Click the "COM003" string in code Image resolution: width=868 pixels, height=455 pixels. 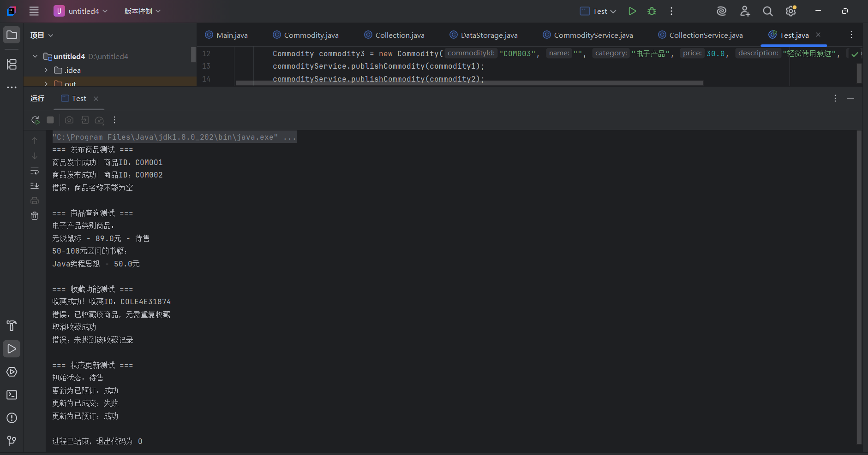pyautogui.click(x=517, y=53)
